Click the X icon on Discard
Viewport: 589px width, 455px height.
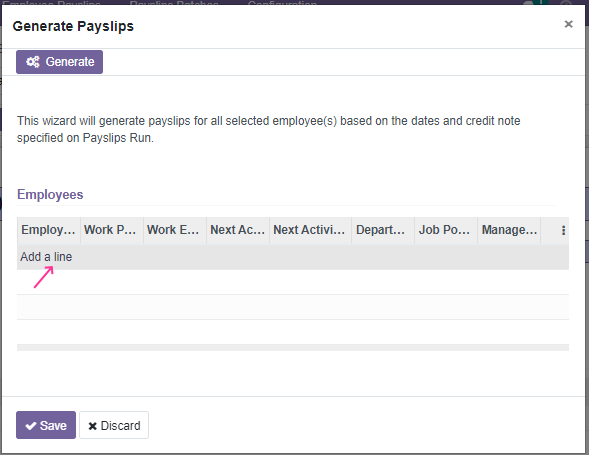pos(92,426)
